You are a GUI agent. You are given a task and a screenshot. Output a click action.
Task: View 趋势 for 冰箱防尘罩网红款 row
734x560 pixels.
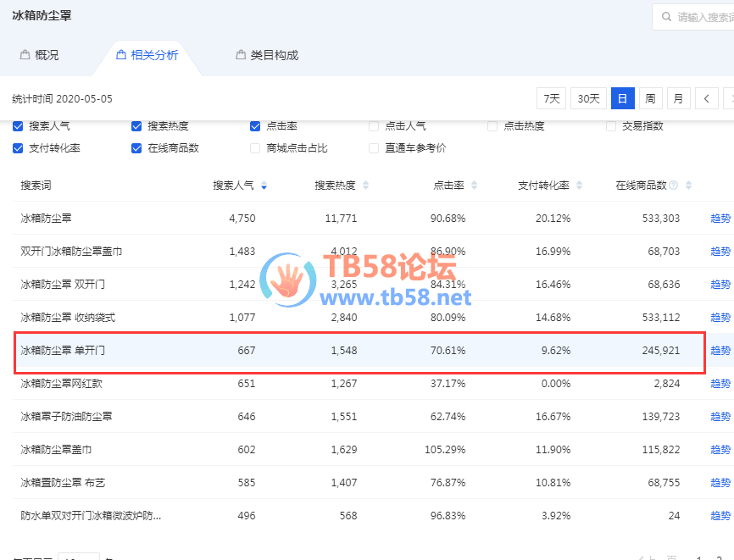[x=720, y=384]
